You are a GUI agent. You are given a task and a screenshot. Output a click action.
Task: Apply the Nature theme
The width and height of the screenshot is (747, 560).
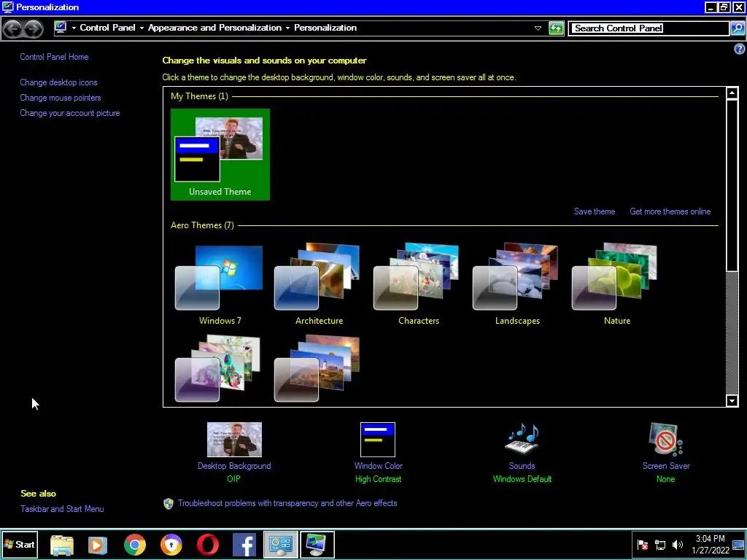pyautogui.click(x=617, y=285)
